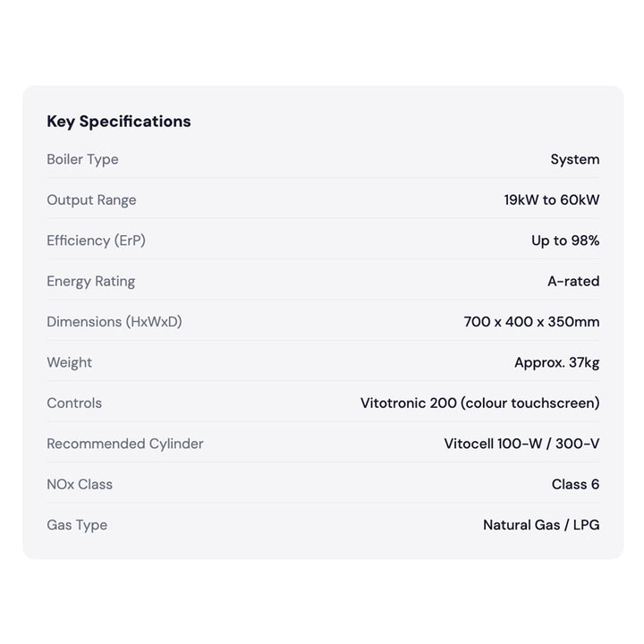Image resolution: width=644 pixels, height=644 pixels.
Task: Select the Recommended Cylinder label
Action: [x=125, y=444]
